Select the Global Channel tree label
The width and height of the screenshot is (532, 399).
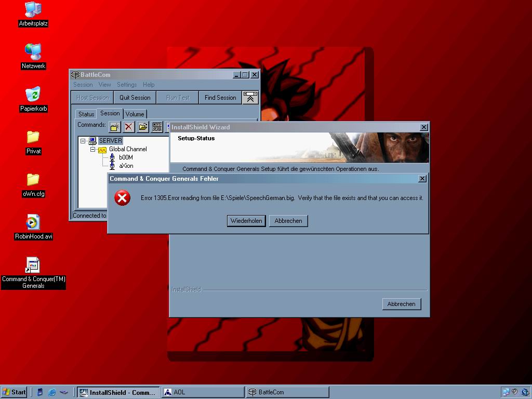[x=128, y=149]
